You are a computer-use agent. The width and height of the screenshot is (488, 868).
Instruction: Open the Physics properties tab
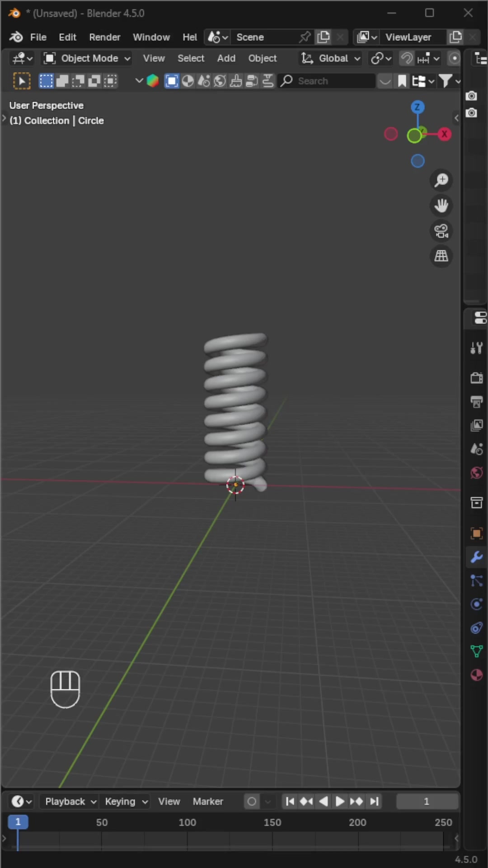click(477, 604)
